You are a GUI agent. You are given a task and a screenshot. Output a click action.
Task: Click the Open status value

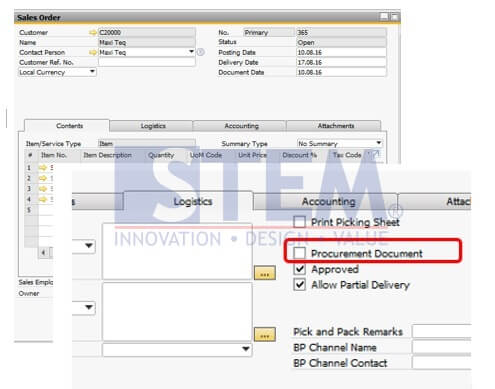(341, 42)
